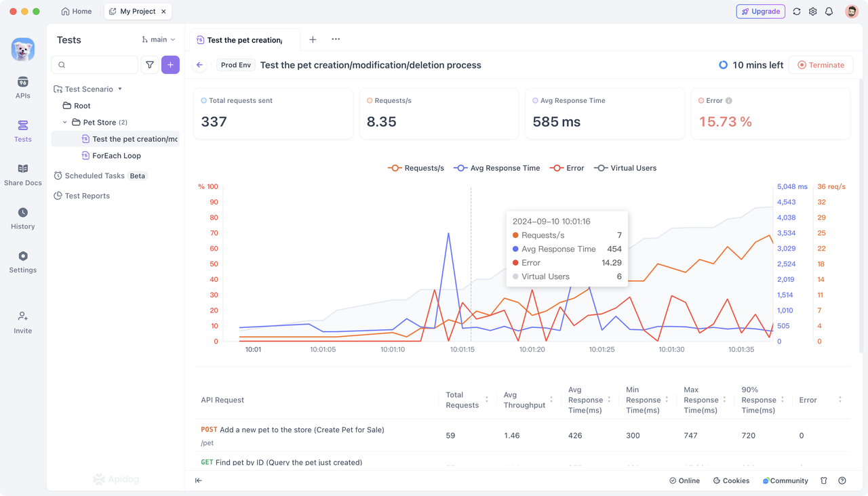Screen dimensions: 868x496
Task: Click the Avg Response Time 585 ms card
Action: click(605, 114)
